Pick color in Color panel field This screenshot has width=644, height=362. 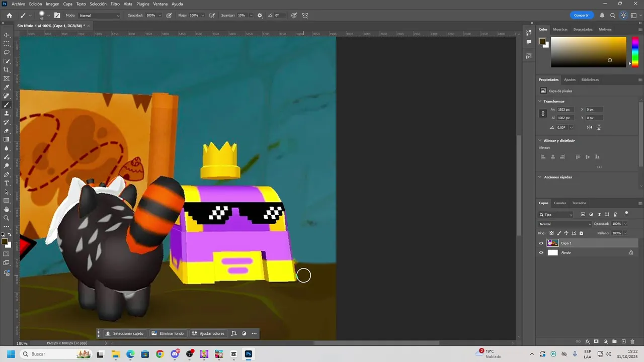(589, 52)
